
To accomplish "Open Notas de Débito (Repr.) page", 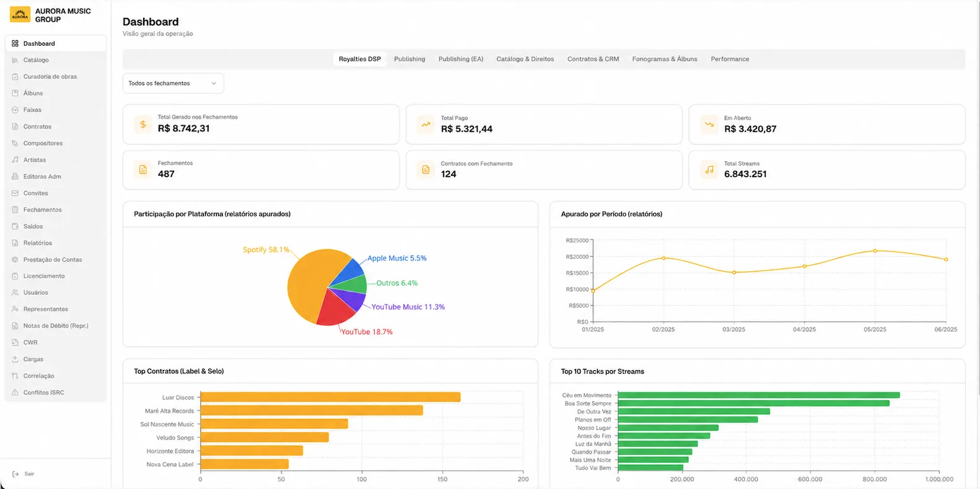I will click(x=55, y=326).
